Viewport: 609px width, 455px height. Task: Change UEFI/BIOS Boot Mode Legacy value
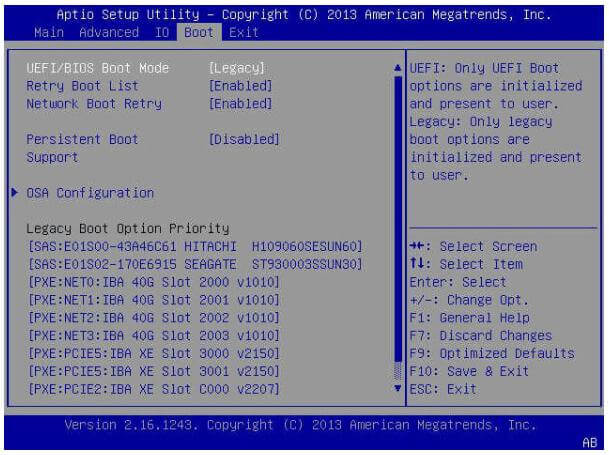[236, 68]
